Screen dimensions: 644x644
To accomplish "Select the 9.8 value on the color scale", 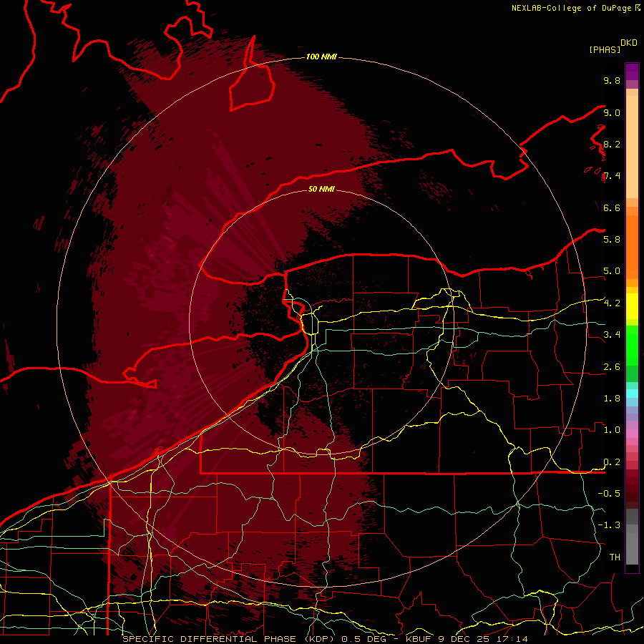I will [x=612, y=80].
